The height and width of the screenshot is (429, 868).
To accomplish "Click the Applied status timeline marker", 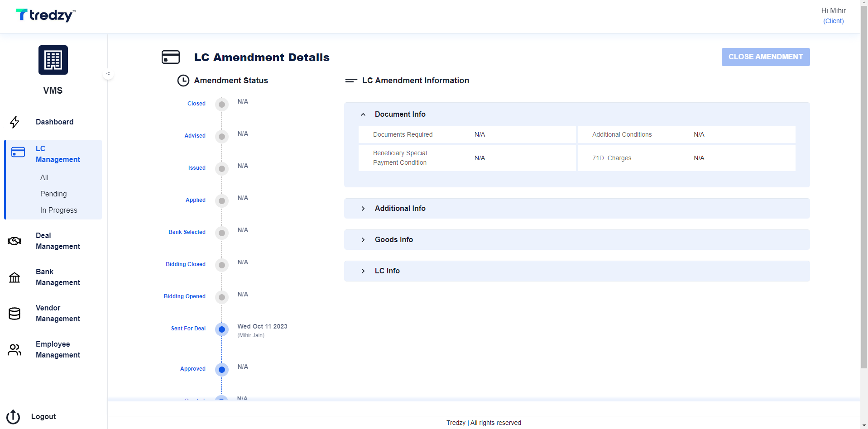I will [x=222, y=201].
